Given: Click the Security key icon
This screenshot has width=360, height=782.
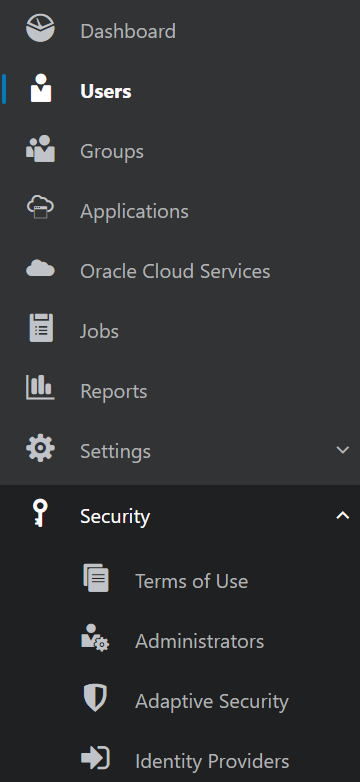Looking at the screenshot, I should (x=39, y=513).
